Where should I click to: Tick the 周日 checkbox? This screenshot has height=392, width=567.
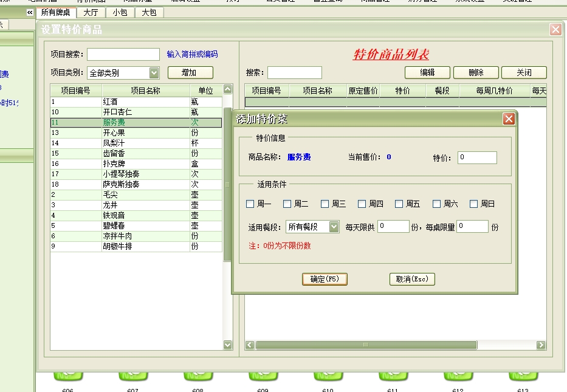(474, 204)
